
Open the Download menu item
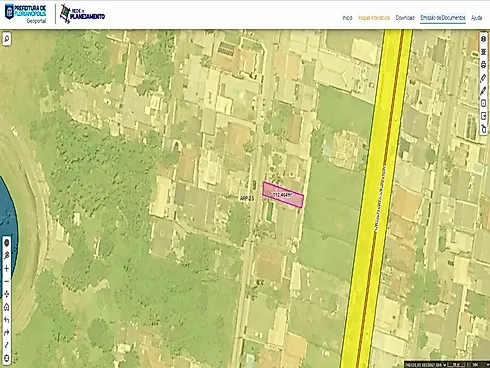(405, 18)
